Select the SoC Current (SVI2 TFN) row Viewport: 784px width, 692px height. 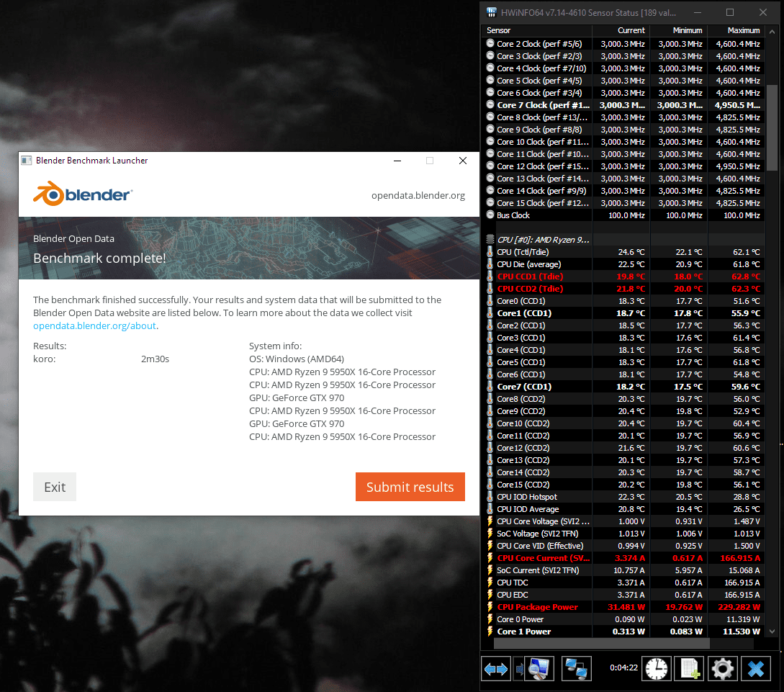click(623, 570)
